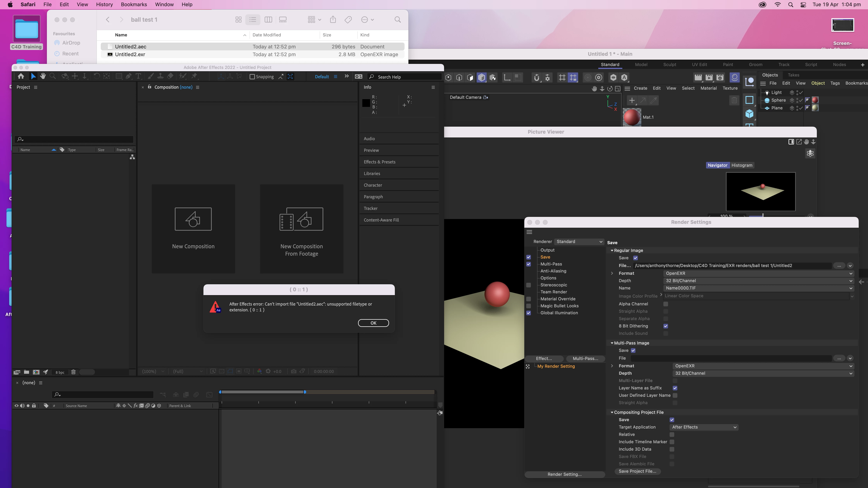
Task: Select the Hand tool in After Effects
Action: tap(43, 76)
